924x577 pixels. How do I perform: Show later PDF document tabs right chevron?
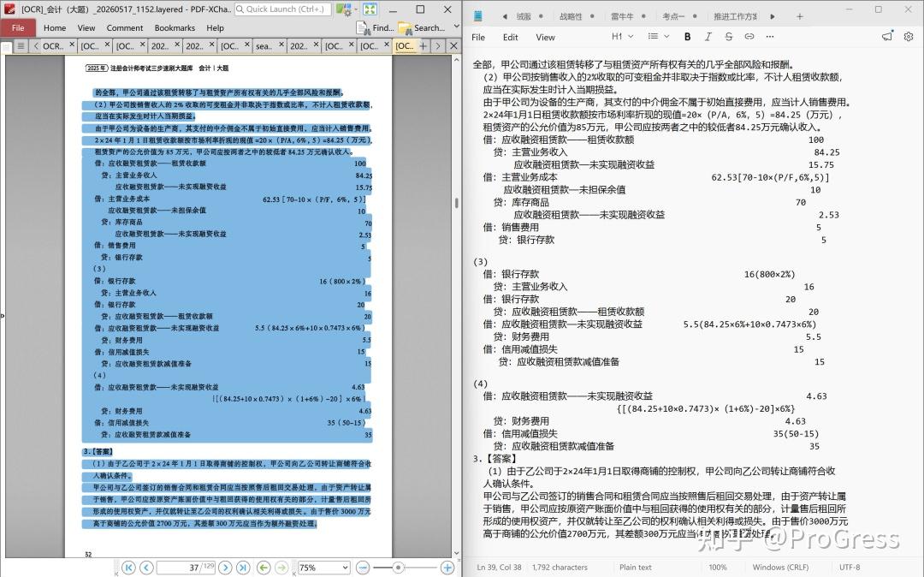pyautogui.click(x=438, y=45)
